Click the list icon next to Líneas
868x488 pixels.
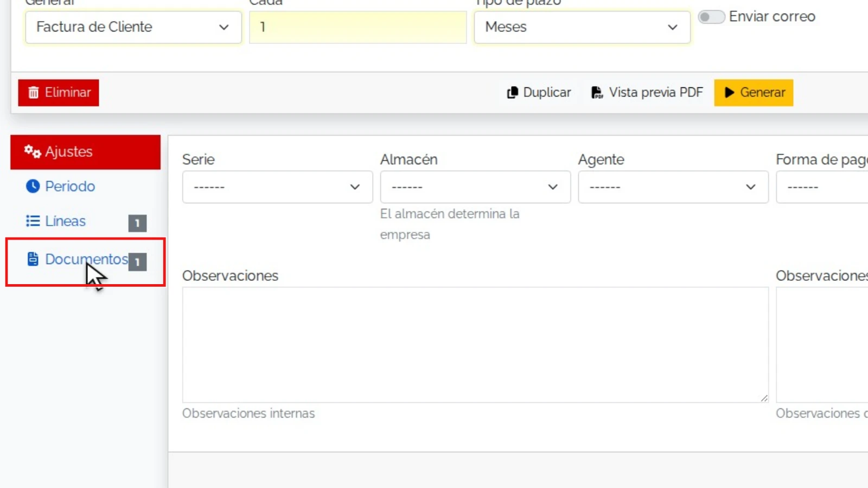[x=33, y=221]
